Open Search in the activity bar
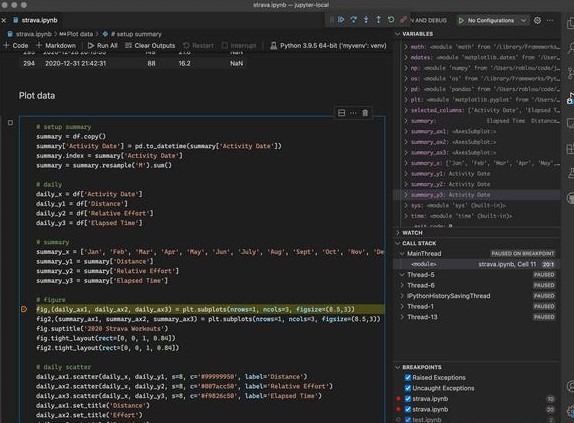 click(x=570, y=48)
